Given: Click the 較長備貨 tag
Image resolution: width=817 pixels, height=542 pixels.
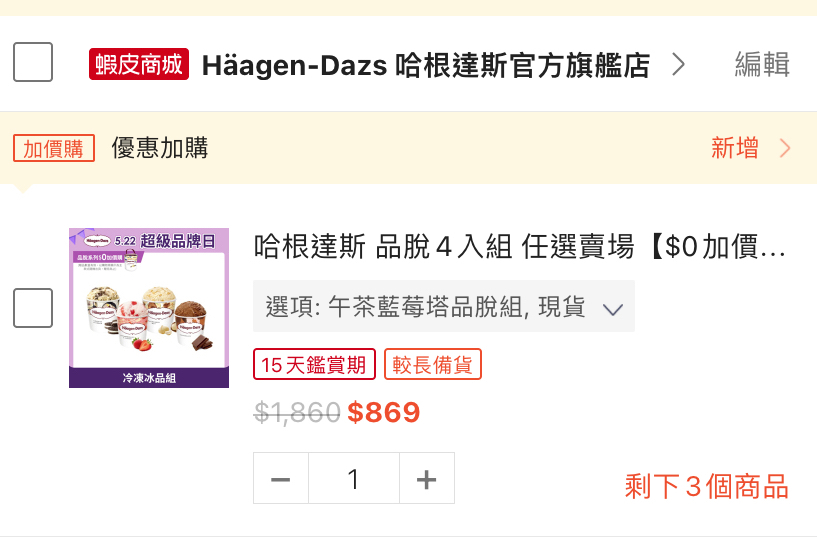Looking at the screenshot, I should click(432, 364).
